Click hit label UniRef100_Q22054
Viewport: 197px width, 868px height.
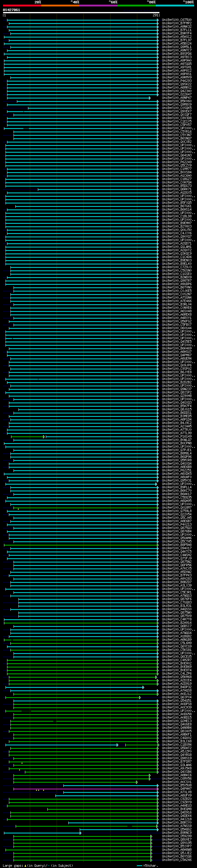tap(177, 515)
